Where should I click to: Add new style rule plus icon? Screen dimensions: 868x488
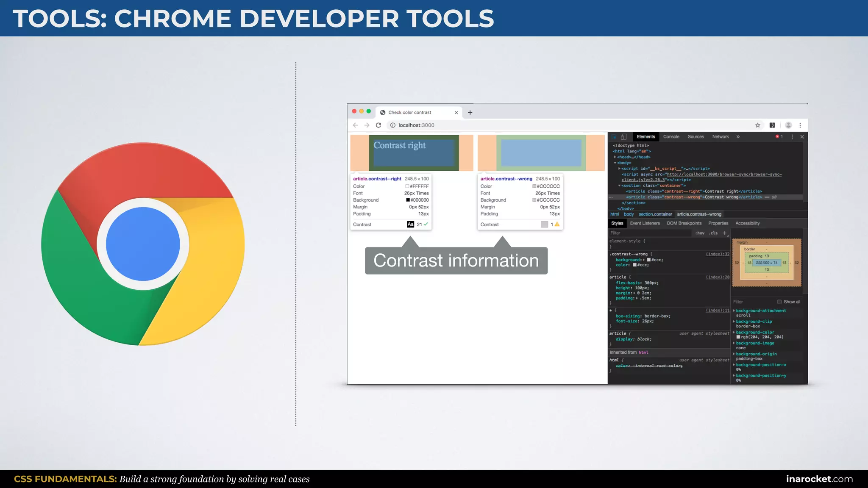click(x=725, y=233)
